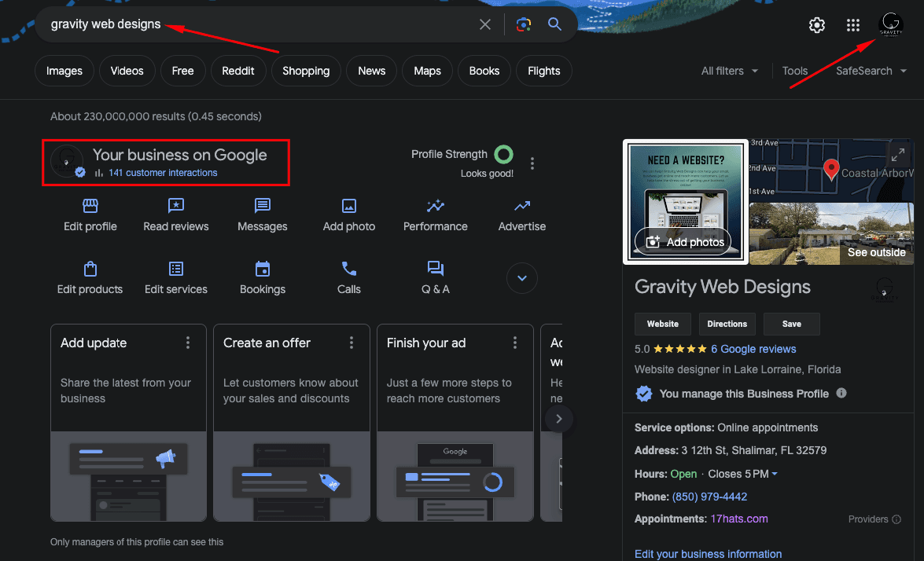Open the Google apps grid icon
The width and height of the screenshot is (924, 561).
852,24
